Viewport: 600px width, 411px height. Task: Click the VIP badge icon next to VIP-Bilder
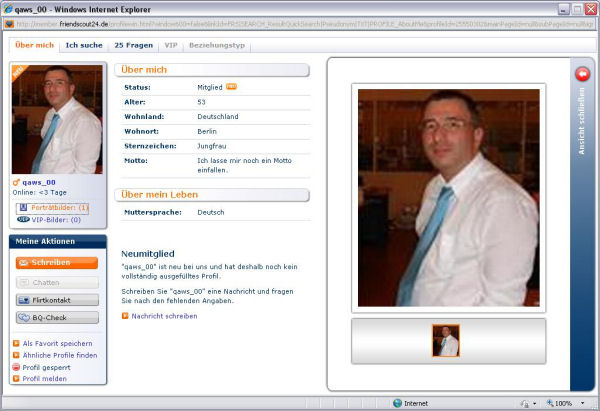23,220
